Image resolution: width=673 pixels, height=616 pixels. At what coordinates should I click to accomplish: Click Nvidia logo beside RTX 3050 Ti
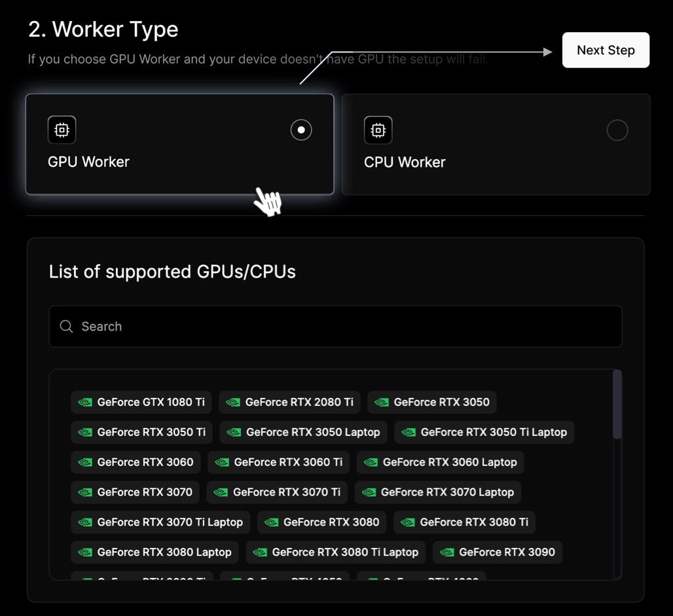[x=85, y=432]
